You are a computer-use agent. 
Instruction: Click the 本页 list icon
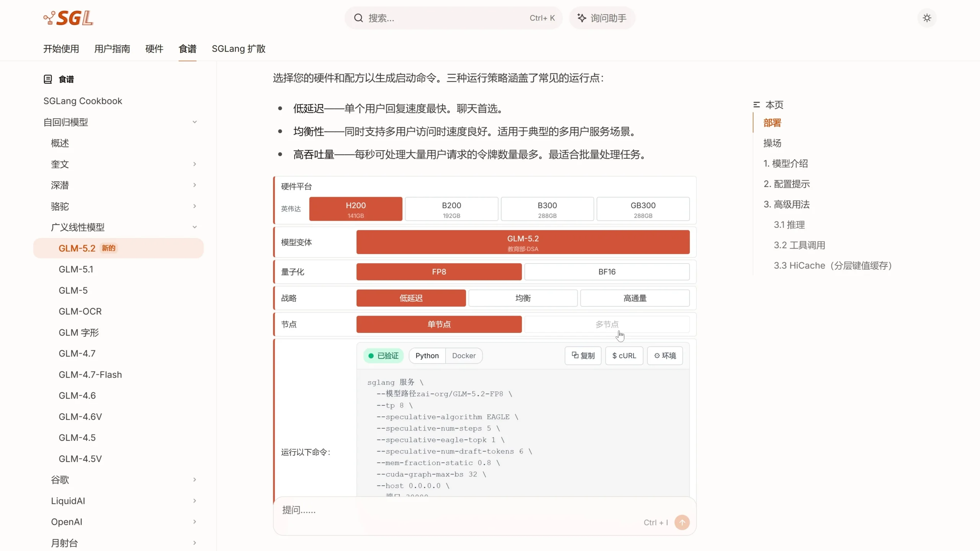coord(756,104)
